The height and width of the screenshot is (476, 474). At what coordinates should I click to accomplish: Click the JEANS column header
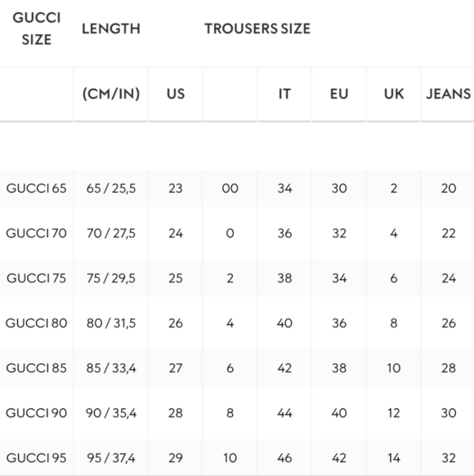pyautogui.click(x=448, y=94)
